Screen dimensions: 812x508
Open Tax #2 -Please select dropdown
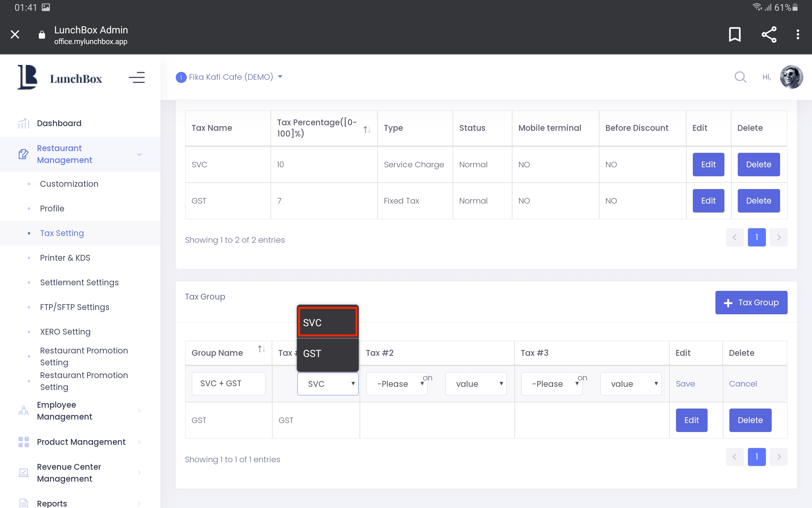coord(396,384)
